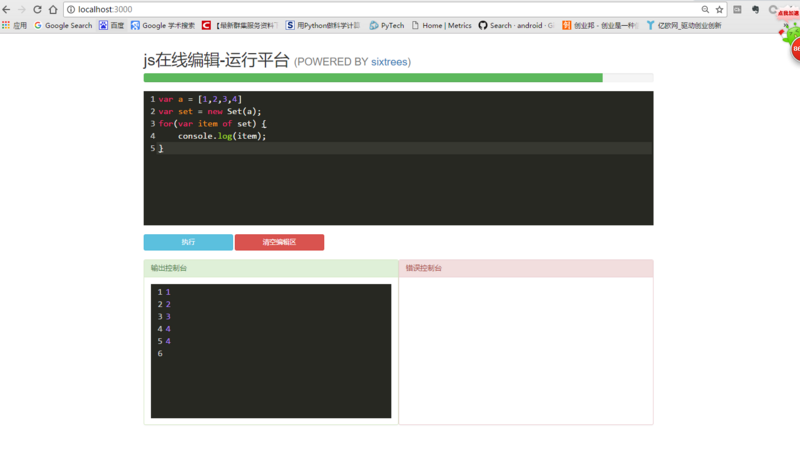The height and width of the screenshot is (463, 800).
Task: Open the browser home page icon
Action: click(x=53, y=9)
